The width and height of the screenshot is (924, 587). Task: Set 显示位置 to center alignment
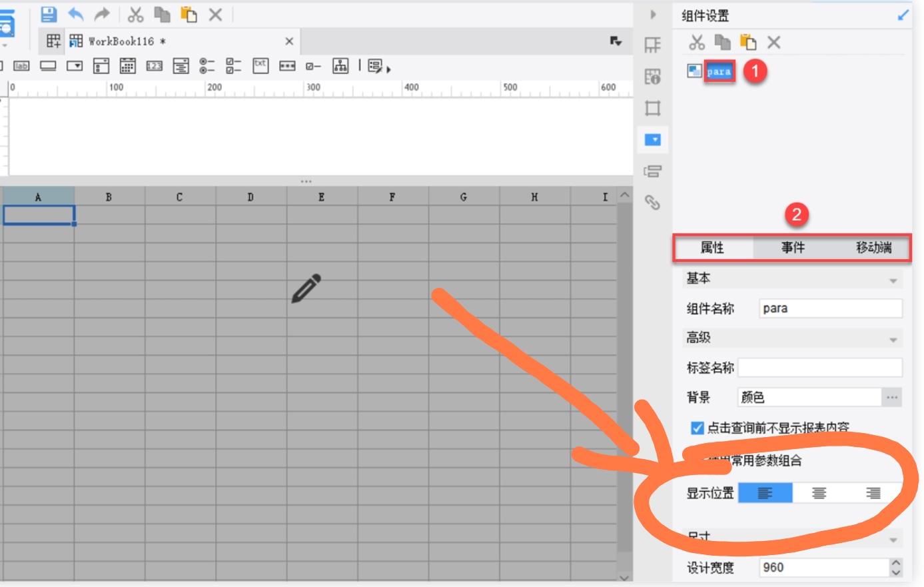[x=819, y=493]
